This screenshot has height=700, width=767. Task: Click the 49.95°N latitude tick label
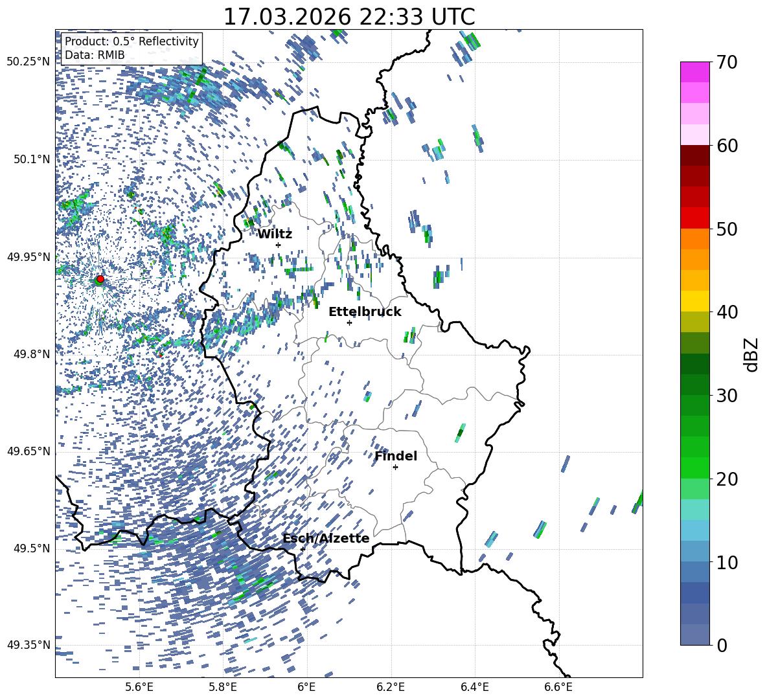pos(29,257)
